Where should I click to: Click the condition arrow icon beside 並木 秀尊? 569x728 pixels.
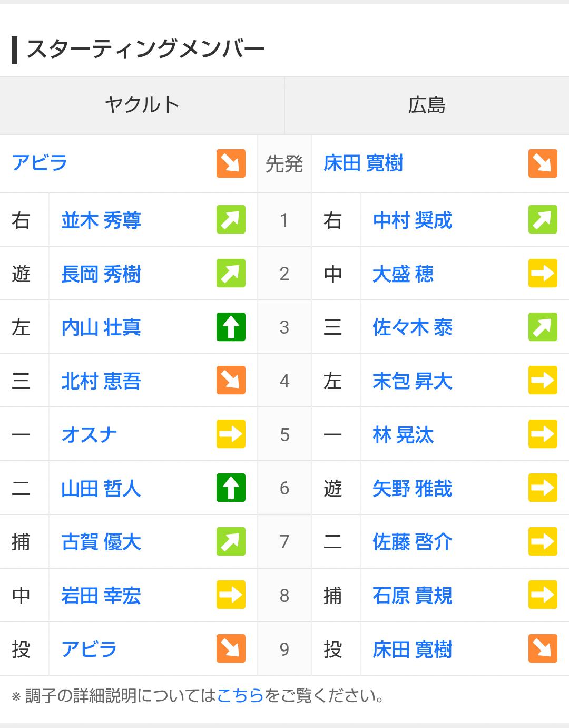coord(231,220)
